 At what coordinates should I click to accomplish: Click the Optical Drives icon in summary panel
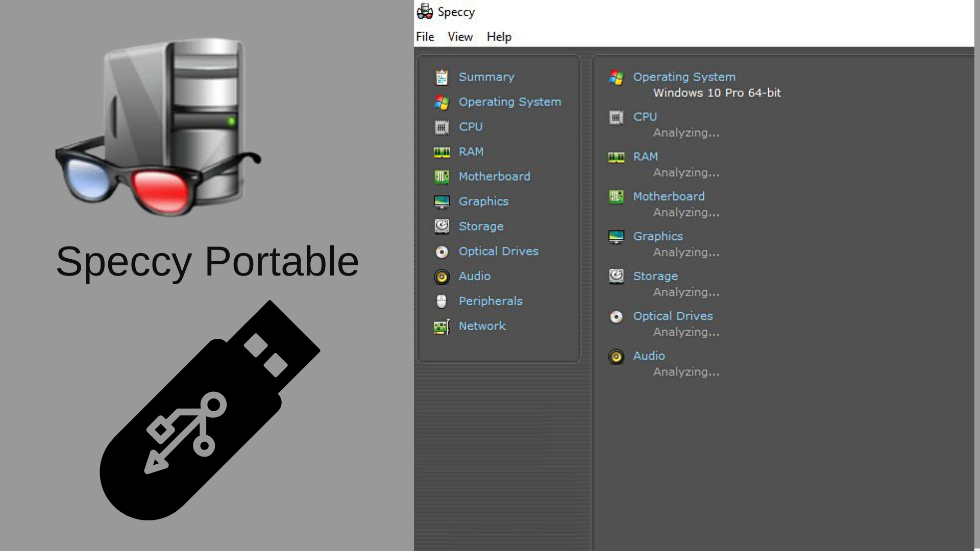616,317
